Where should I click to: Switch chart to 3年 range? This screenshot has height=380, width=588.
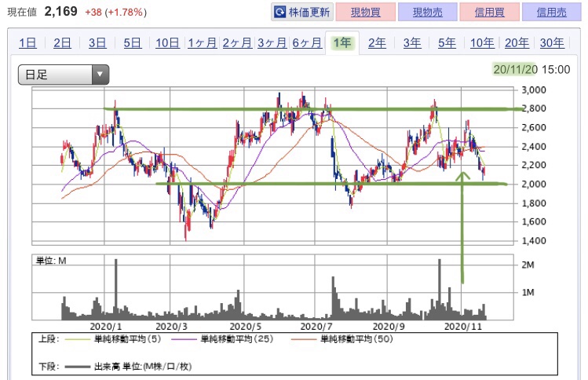click(x=412, y=43)
